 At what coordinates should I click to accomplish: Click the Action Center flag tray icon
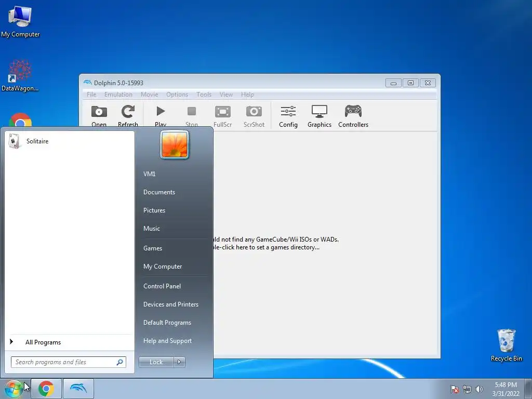click(x=455, y=389)
